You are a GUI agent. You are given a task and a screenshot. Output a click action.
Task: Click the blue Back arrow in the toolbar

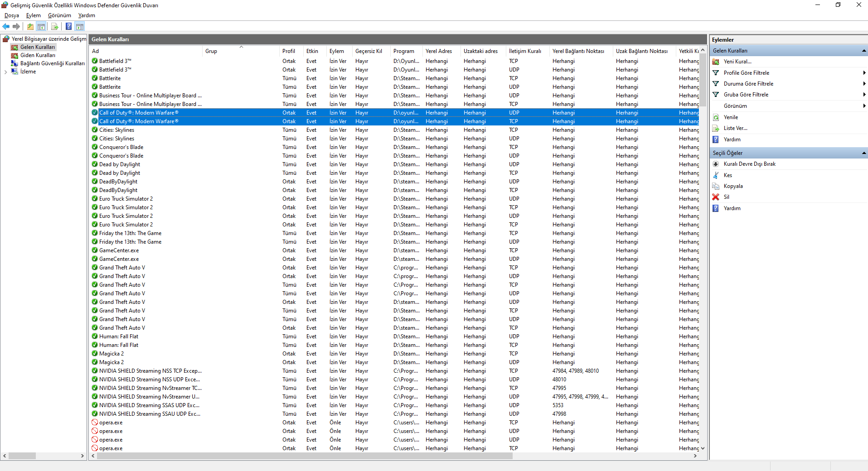(x=6, y=26)
